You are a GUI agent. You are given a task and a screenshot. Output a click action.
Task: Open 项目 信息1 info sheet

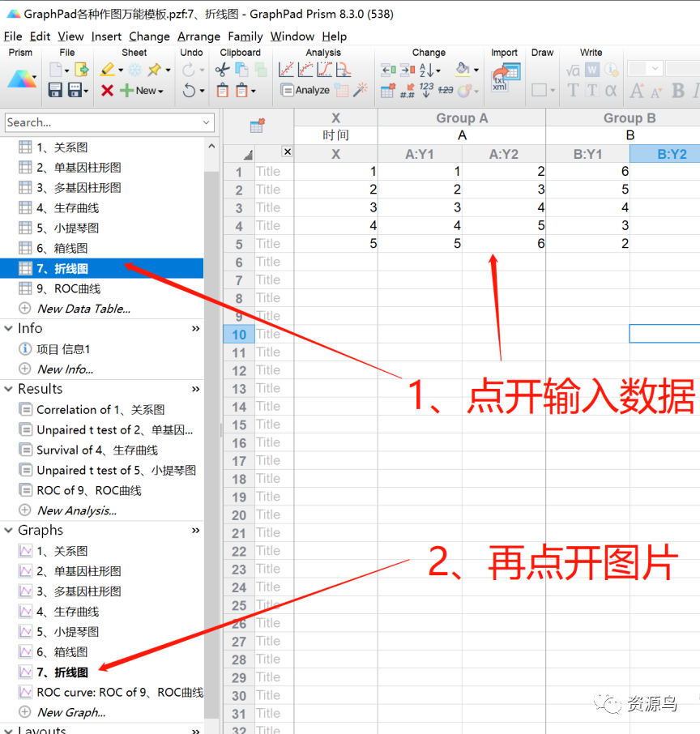pyautogui.click(x=63, y=349)
